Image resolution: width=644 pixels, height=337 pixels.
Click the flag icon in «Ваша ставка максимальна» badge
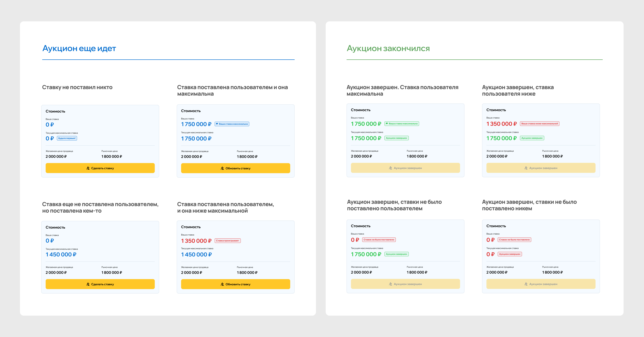217,124
